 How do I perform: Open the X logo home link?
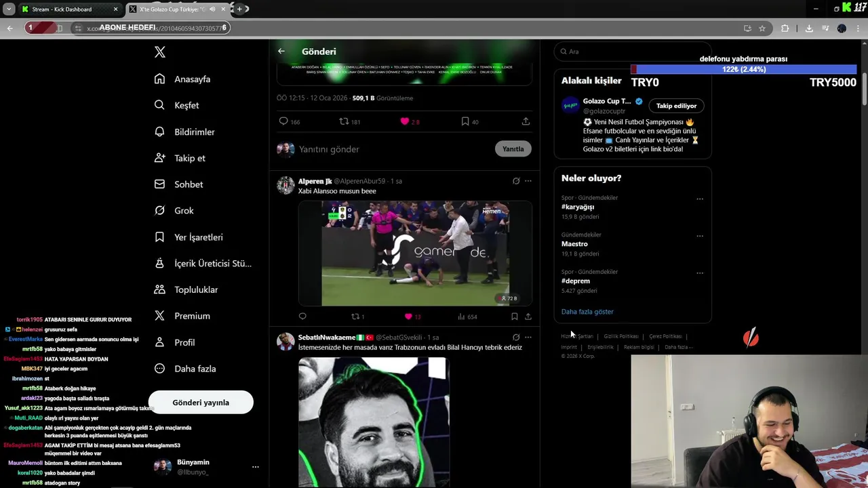[x=159, y=52]
